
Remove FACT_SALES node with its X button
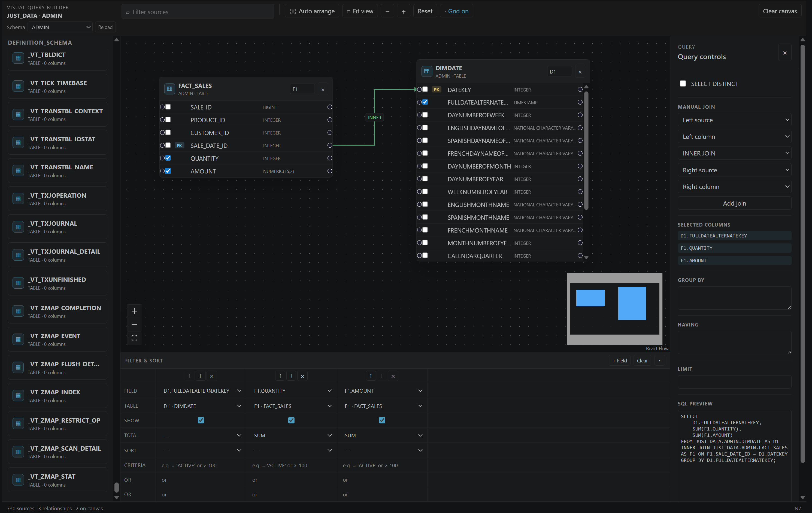tap(323, 89)
